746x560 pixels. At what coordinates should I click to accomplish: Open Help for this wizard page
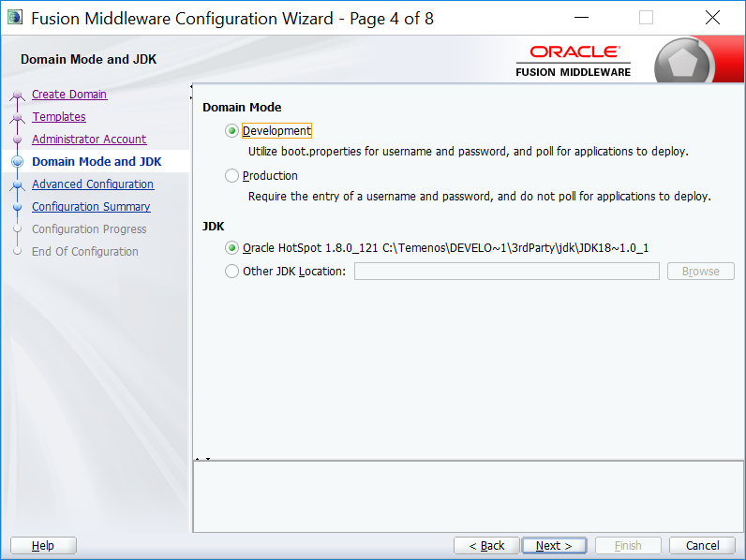[x=43, y=546]
